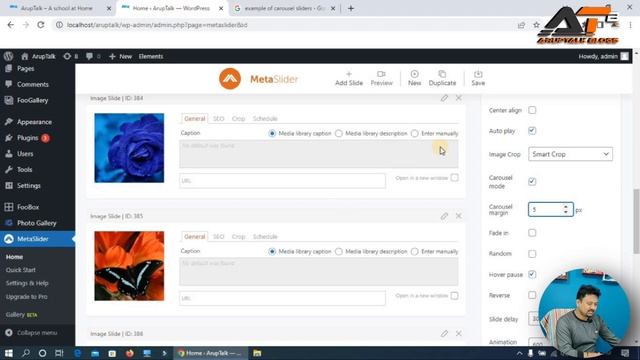Screen dimensions: 640x360
Task: Edit image slide ID 384 pencil icon
Action: (x=444, y=98)
